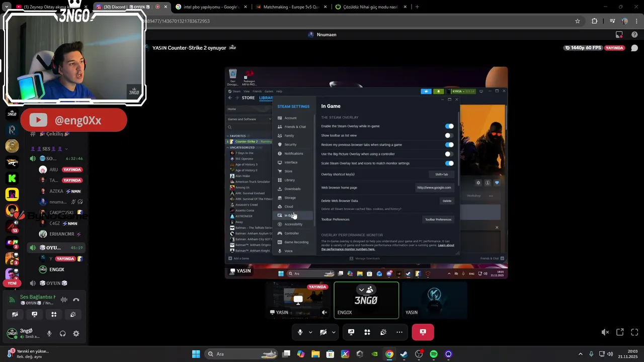The image size is (644, 362).
Task: Open Spotify from Windows taskbar
Action: pyautogui.click(x=434, y=354)
